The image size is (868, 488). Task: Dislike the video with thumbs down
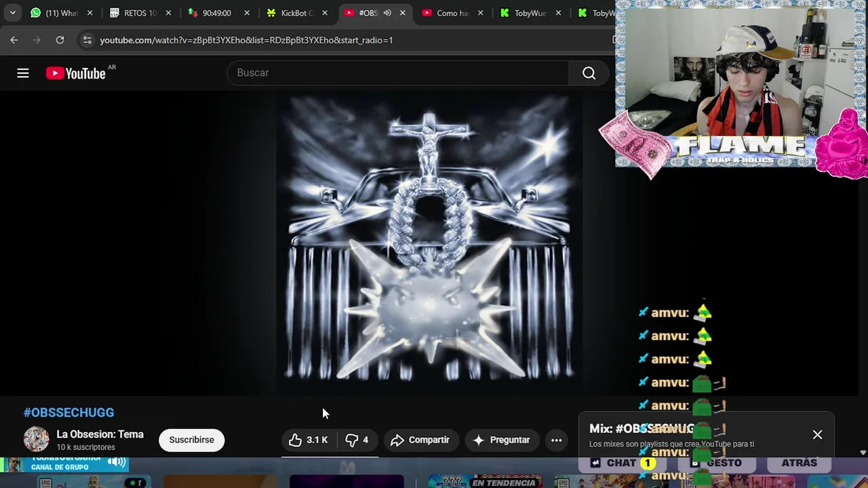357,440
